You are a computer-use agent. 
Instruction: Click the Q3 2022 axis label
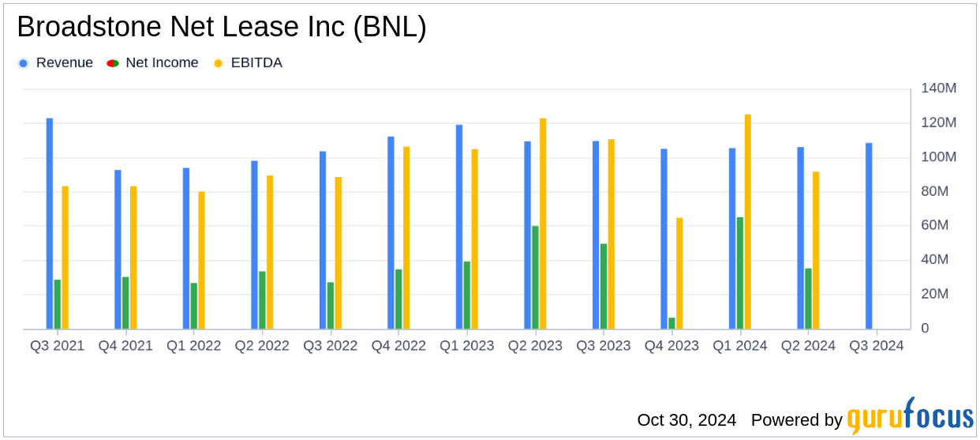[x=331, y=346]
